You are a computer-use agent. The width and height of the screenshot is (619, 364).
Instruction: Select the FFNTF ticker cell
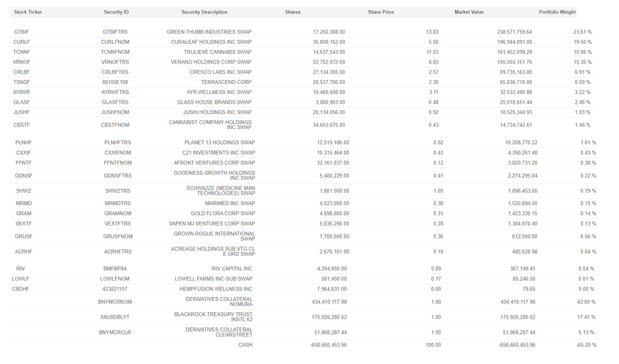coord(24,163)
